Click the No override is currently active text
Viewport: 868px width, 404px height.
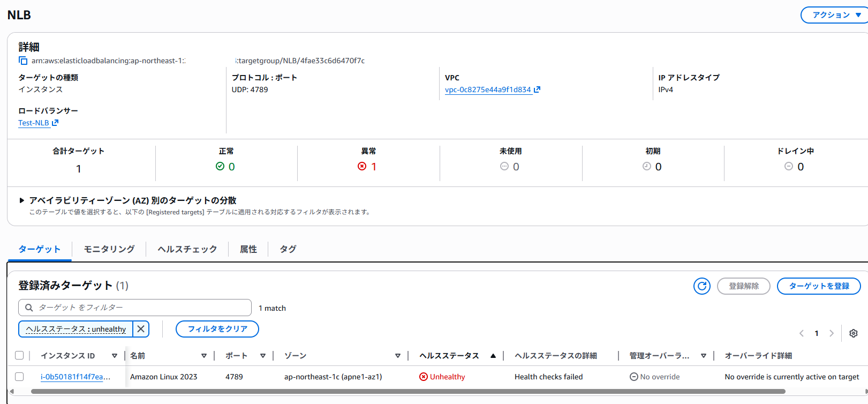point(792,377)
